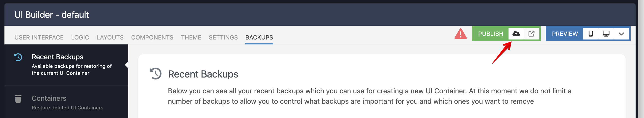This screenshot has height=118, width=644.
Task: Select the desktop monitor preview icon
Action: tap(606, 34)
